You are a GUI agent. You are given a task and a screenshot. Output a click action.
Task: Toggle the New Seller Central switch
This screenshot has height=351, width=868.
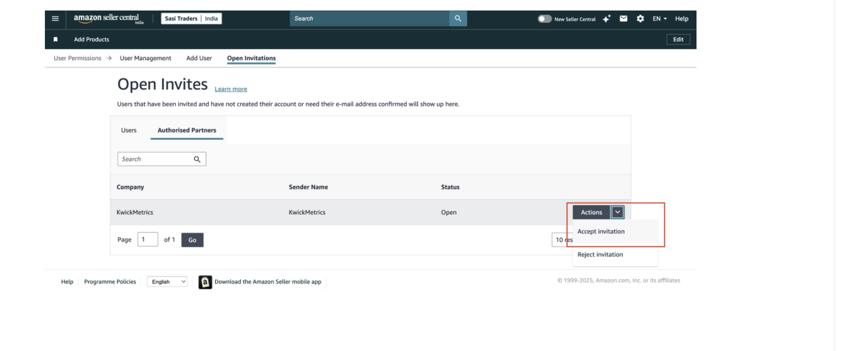[x=544, y=19]
